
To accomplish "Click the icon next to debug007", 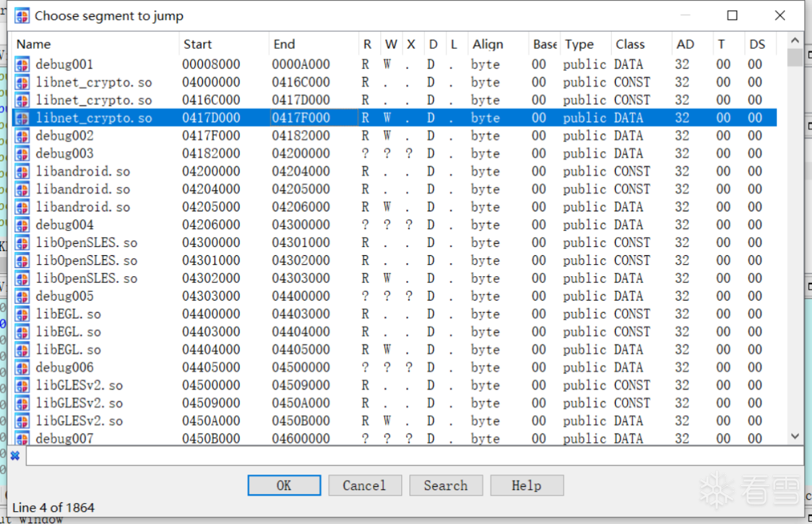I will (22, 439).
